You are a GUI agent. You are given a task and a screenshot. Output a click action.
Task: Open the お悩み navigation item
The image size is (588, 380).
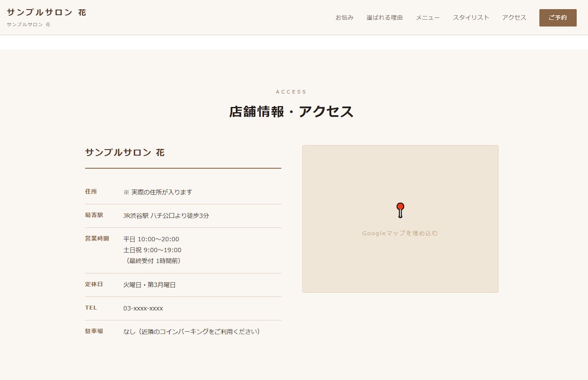(x=345, y=18)
